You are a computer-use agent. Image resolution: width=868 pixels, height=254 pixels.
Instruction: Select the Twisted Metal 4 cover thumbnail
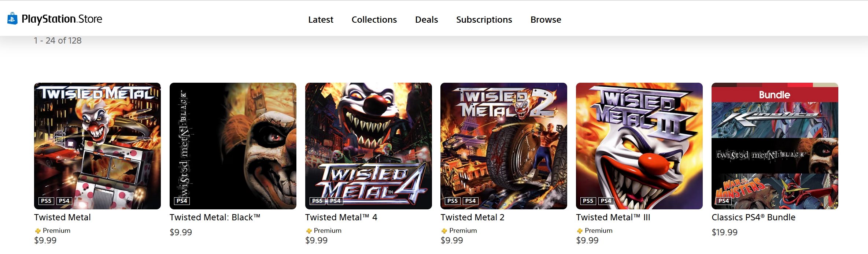[368, 146]
